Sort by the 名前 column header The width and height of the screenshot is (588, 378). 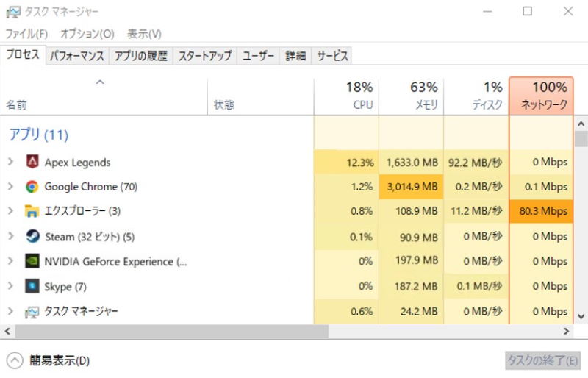[104, 96]
